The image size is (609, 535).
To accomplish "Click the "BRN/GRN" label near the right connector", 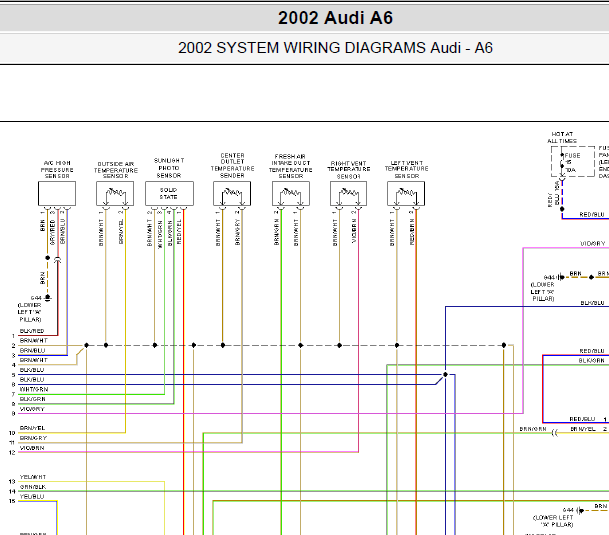I will (533, 429).
